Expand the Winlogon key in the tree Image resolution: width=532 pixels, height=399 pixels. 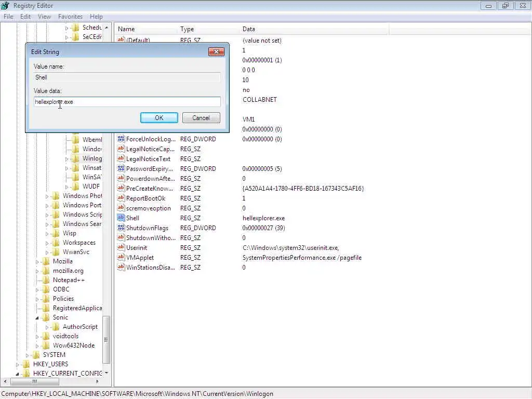tap(66, 159)
